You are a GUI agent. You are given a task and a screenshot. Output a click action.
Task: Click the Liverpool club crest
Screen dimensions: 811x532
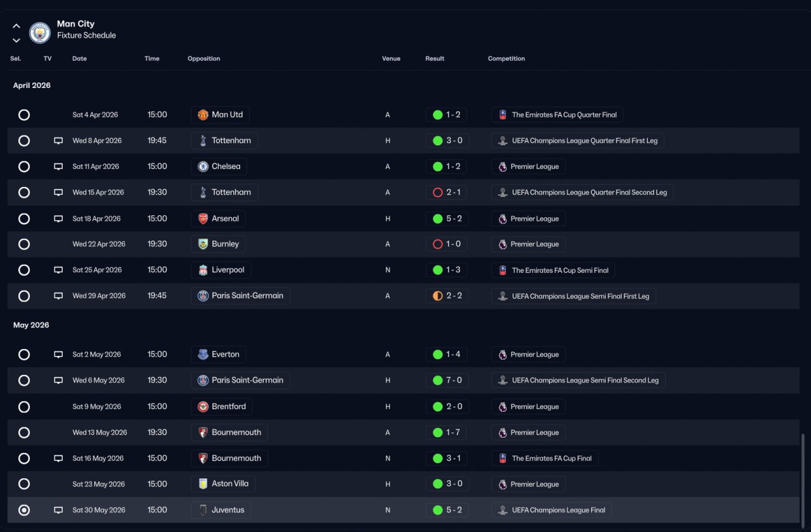[x=203, y=270]
